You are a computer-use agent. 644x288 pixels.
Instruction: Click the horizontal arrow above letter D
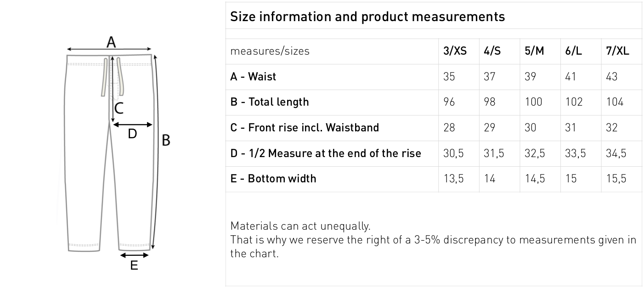[x=133, y=124]
